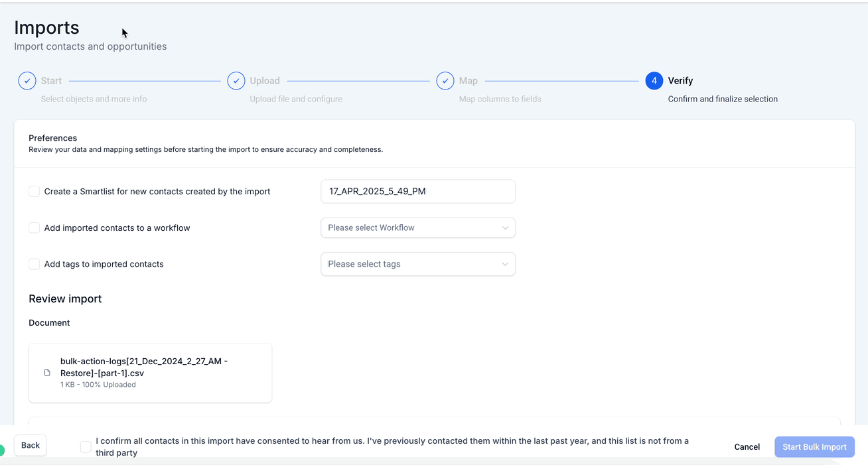Click the green circle icon at bottom left
Viewport: 868px width, 465px height.
click(2, 451)
